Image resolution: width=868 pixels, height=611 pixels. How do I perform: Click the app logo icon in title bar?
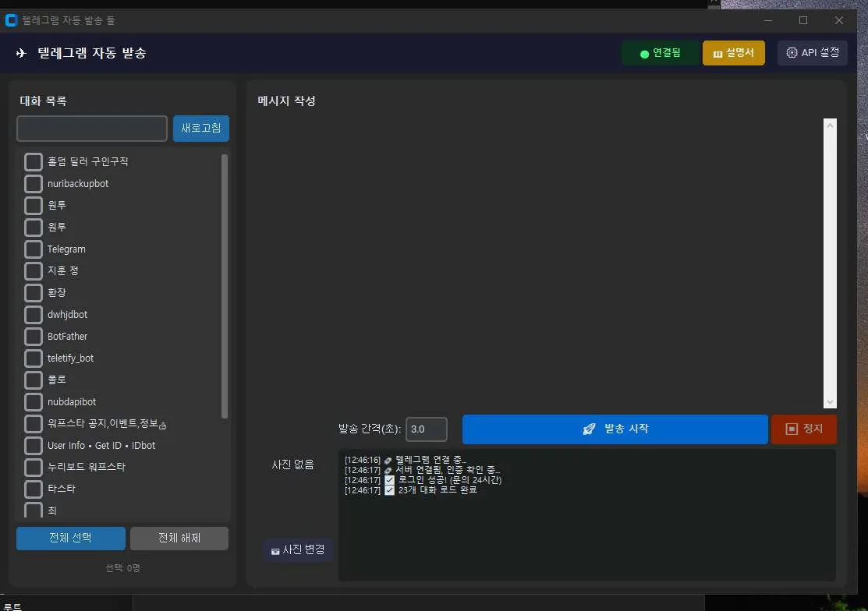click(x=11, y=20)
